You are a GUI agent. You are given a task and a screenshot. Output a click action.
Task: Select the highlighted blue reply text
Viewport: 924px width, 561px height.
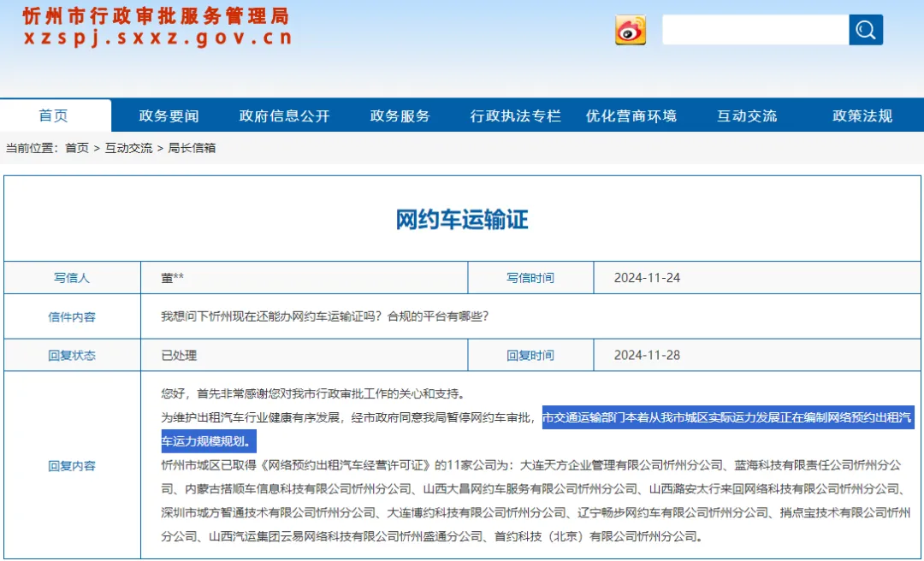pos(727,419)
